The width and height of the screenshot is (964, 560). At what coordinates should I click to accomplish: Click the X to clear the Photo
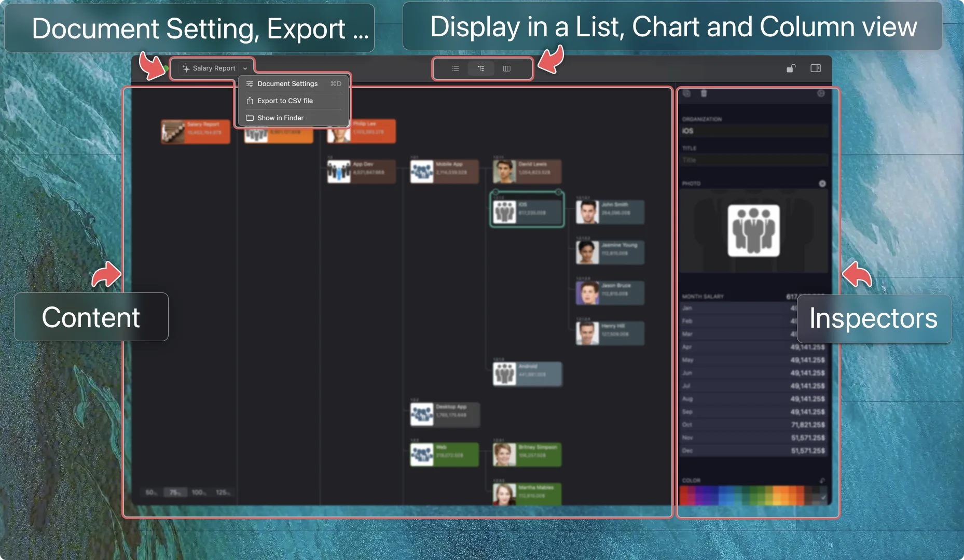[822, 183]
